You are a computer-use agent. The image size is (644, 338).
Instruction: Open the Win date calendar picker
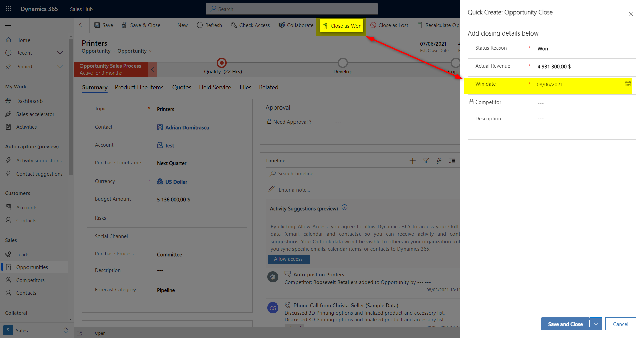click(x=628, y=84)
